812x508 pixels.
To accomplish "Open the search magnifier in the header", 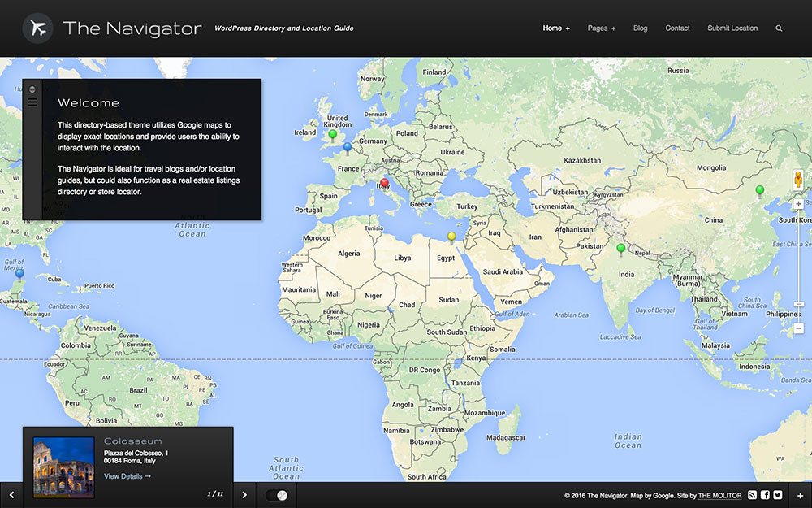I will click(779, 28).
